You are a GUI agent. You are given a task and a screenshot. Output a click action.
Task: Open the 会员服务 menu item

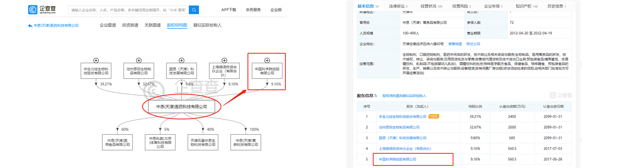(x=253, y=10)
